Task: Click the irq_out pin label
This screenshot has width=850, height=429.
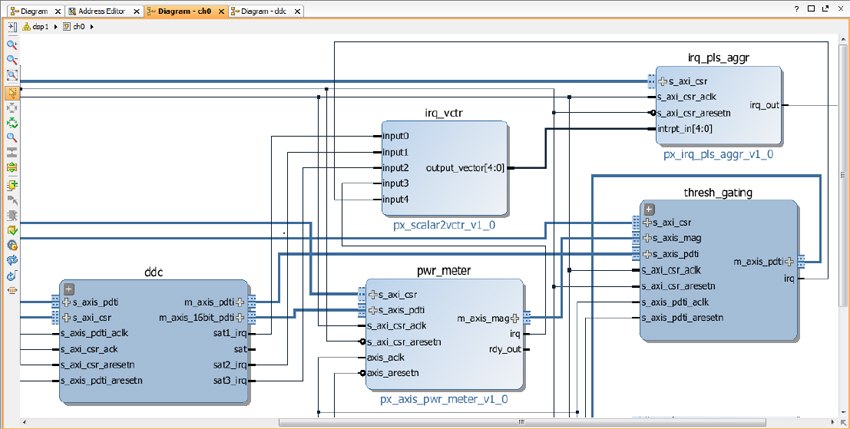Action: tap(764, 105)
